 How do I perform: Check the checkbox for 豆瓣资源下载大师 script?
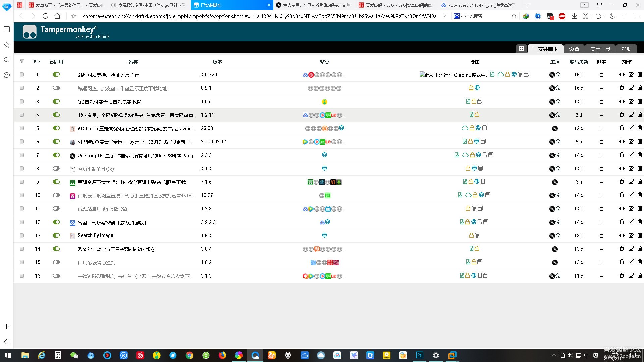[x=22, y=182]
